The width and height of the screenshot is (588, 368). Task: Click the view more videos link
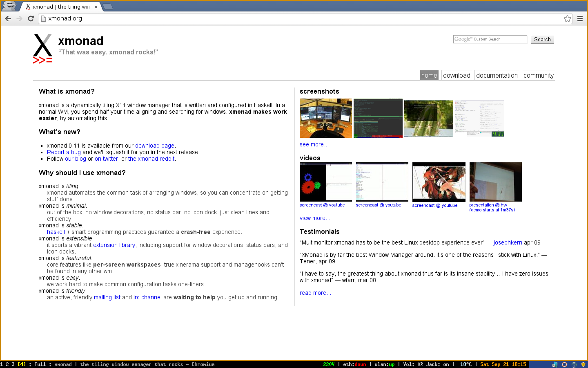pyautogui.click(x=315, y=218)
